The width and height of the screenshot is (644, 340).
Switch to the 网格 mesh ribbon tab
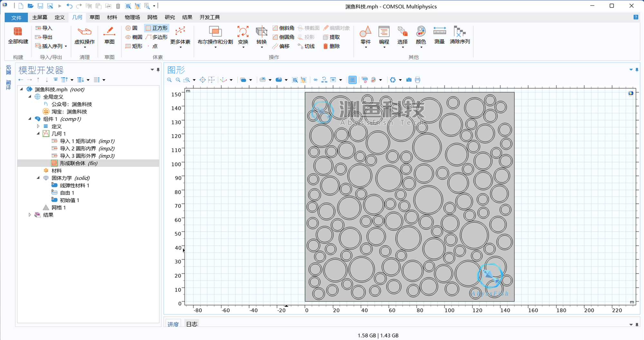point(152,17)
